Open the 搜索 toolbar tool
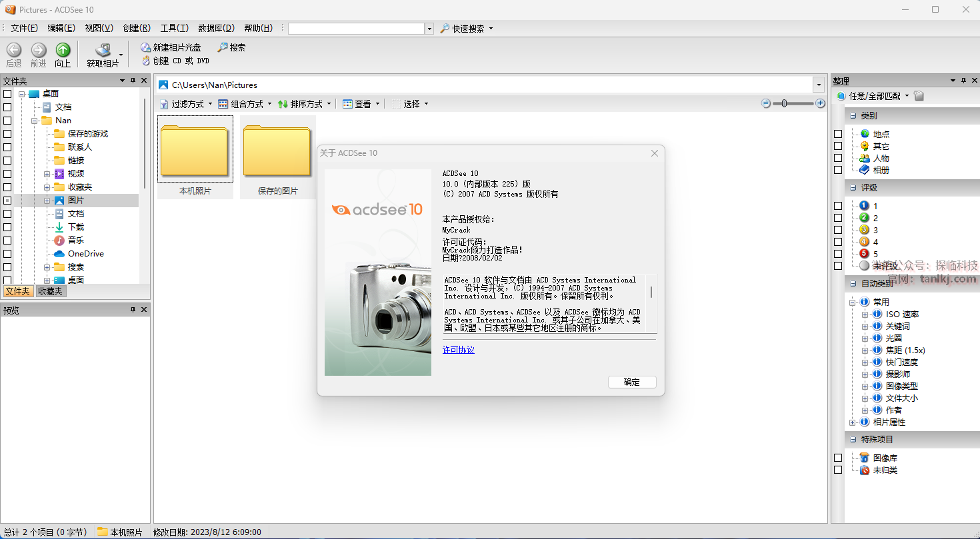The height and width of the screenshot is (539, 980). pyautogui.click(x=231, y=48)
